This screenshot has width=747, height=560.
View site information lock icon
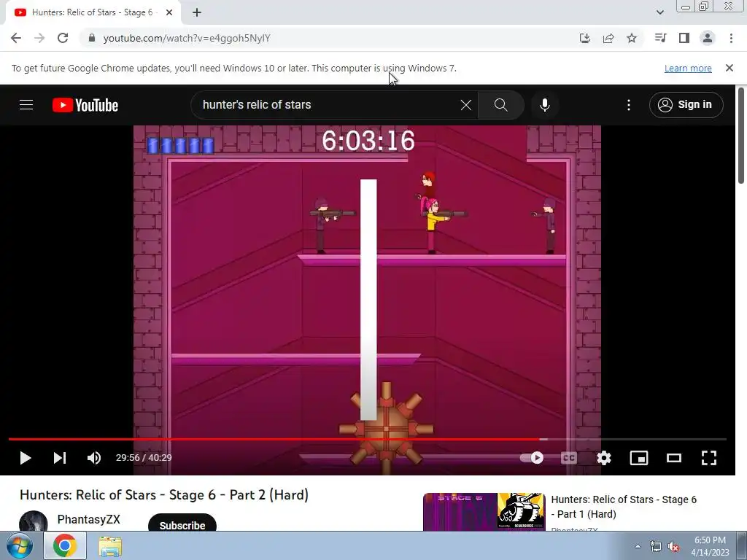[92, 38]
